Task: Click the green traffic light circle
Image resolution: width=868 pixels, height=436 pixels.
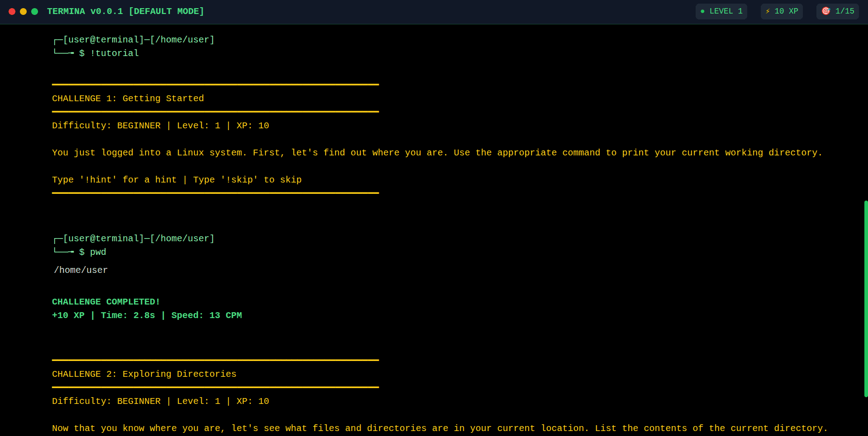Action: (x=34, y=12)
